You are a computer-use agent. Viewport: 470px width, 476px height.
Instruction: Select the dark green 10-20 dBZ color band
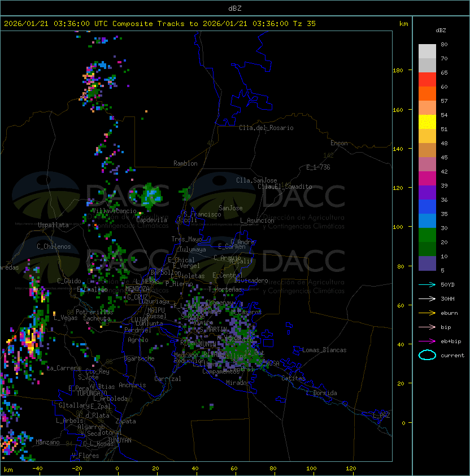427,249
